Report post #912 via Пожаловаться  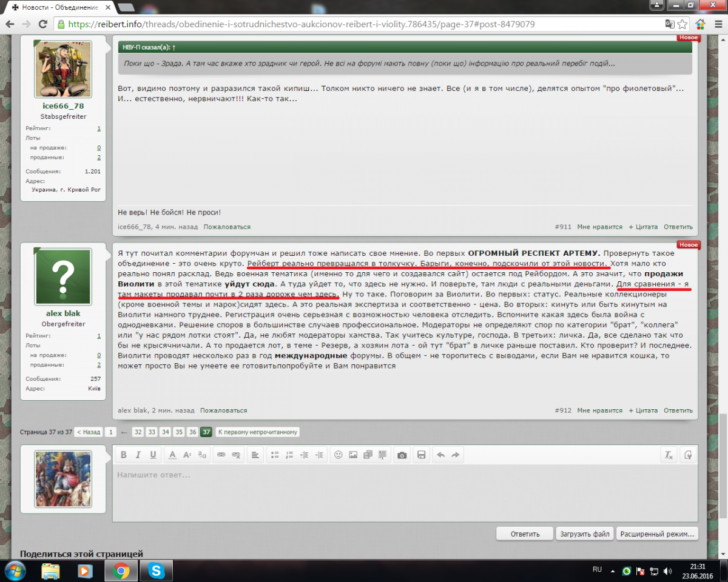(x=224, y=410)
